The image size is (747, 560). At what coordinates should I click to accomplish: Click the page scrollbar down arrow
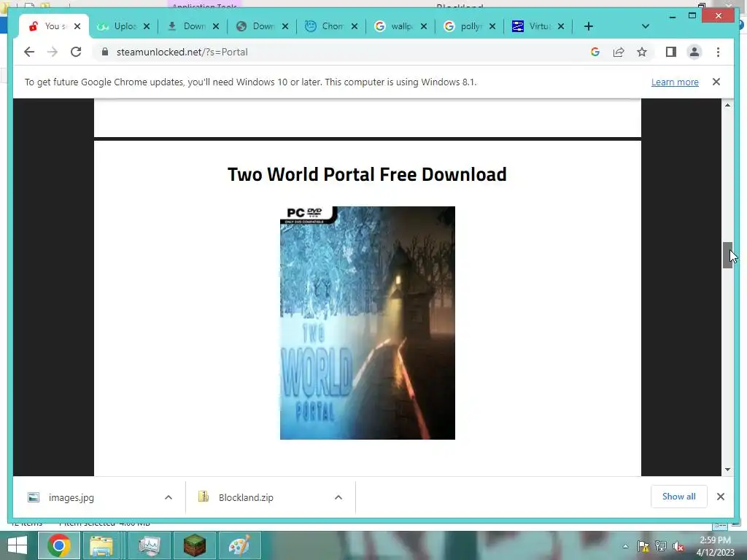[x=727, y=470]
